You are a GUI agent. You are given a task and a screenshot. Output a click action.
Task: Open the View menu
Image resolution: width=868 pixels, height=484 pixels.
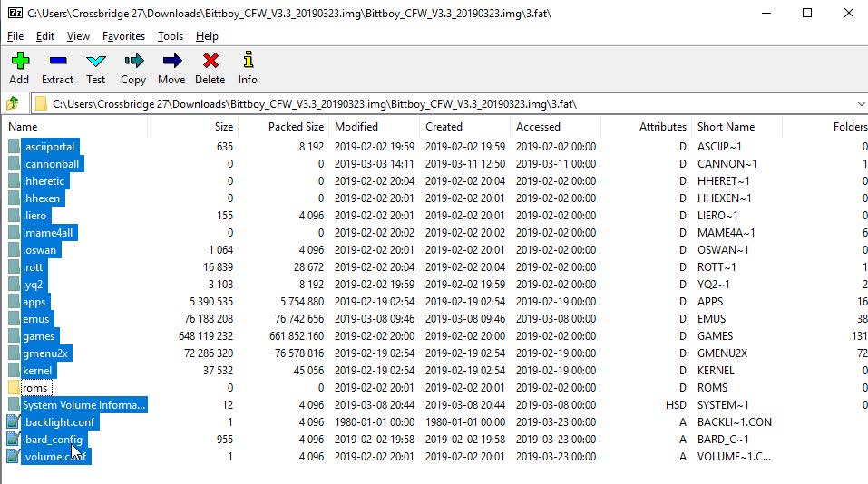tap(78, 36)
